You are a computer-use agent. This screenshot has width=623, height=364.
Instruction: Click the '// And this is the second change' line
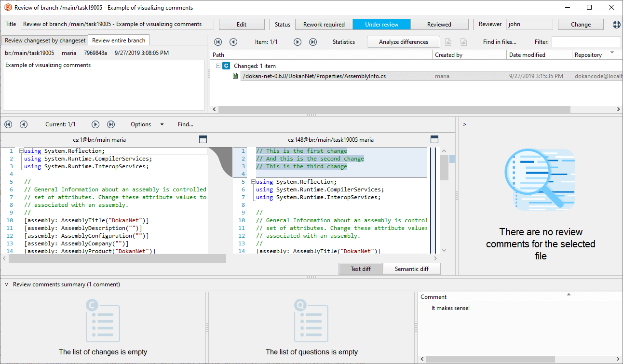click(310, 159)
